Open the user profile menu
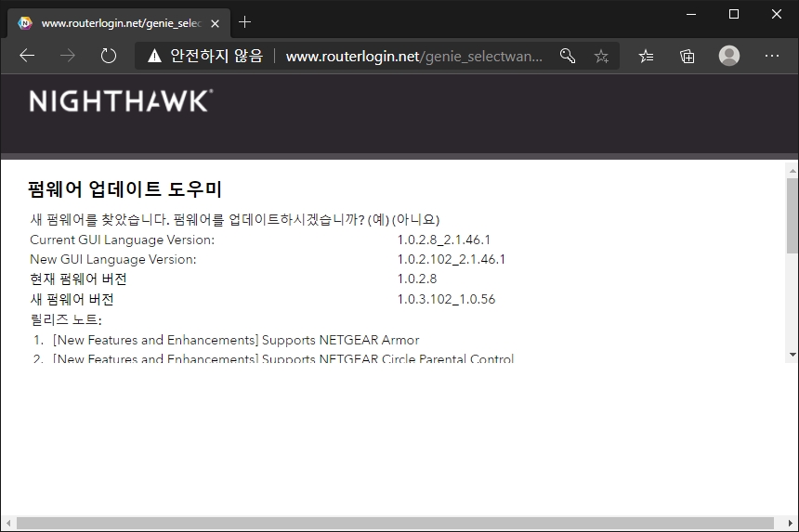 (x=729, y=56)
